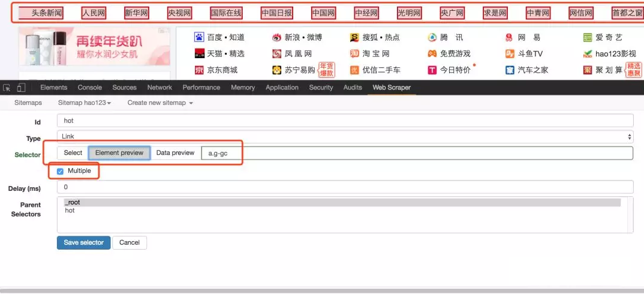This screenshot has height=294, width=644.
Task: Open the 中国日报 link
Action: coord(277,13)
